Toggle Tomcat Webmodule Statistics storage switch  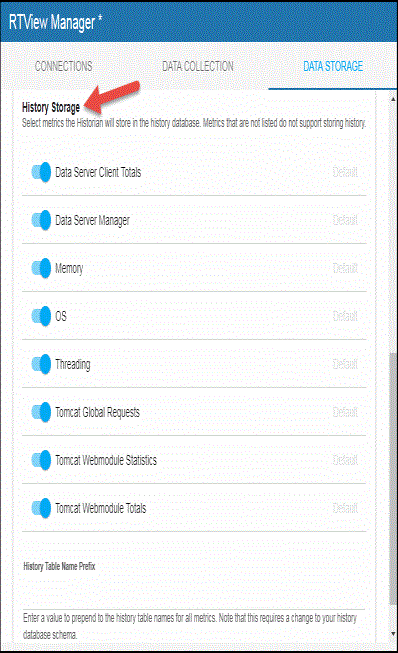[41, 460]
